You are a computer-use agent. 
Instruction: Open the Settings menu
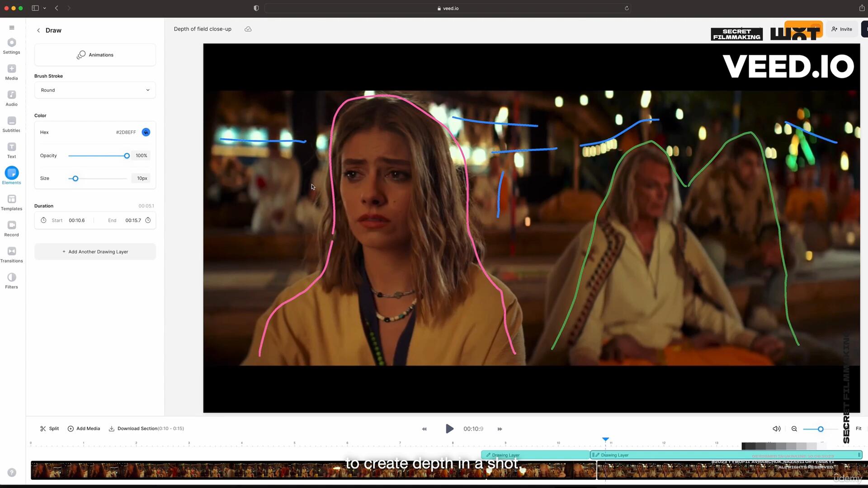[x=11, y=47]
